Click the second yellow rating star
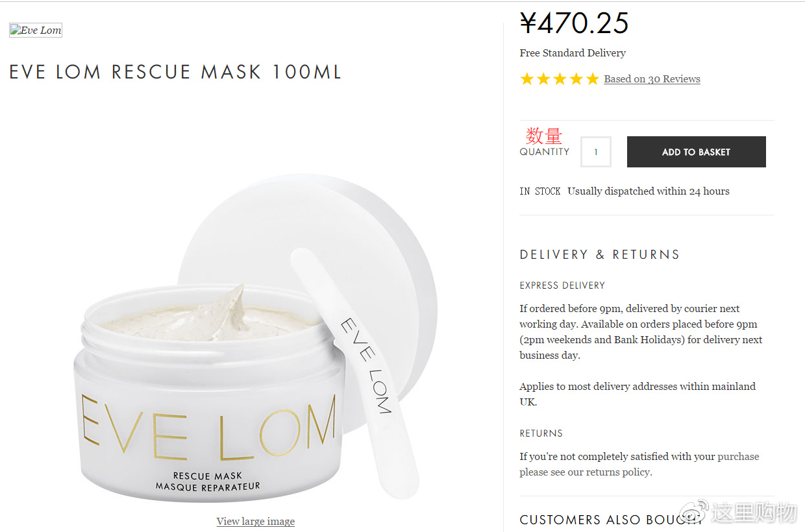The image size is (805, 532). click(543, 79)
